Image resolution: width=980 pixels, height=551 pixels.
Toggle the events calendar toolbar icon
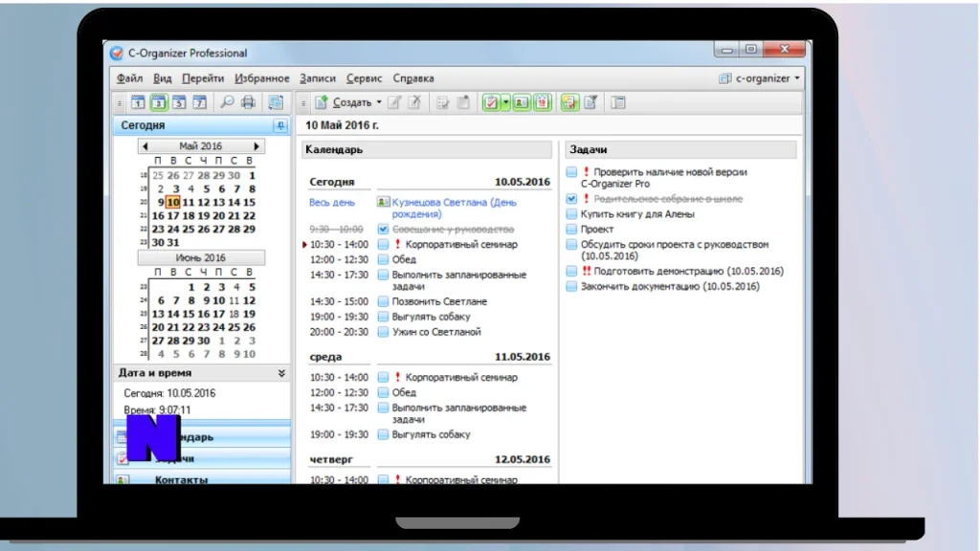(542, 102)
